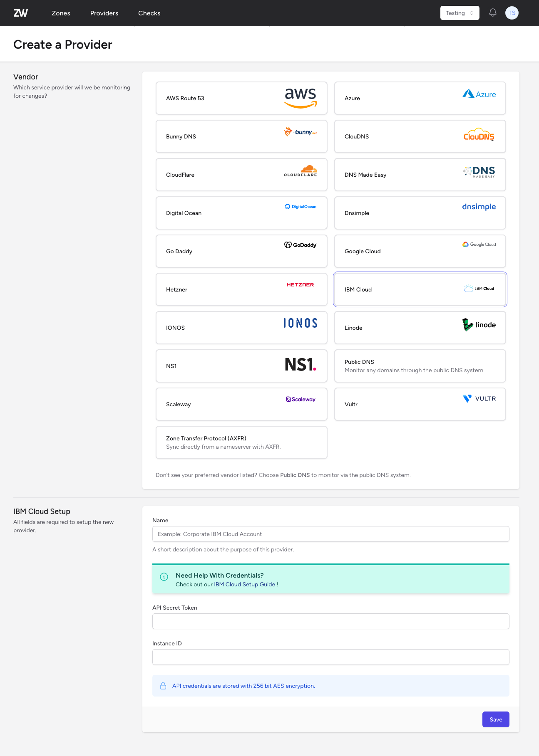Viewport: 539px width, 756px height.
Task: Select DNS Made Easy vendor label
Action: (365, 175)
